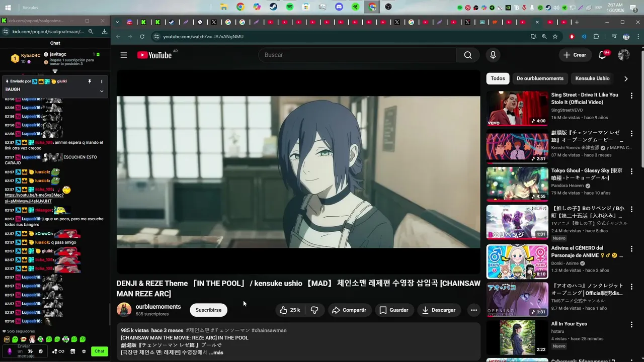This screenshot has height=362, width=644.
Task: Save the video with Guardar button
Action: coord(393,310)
